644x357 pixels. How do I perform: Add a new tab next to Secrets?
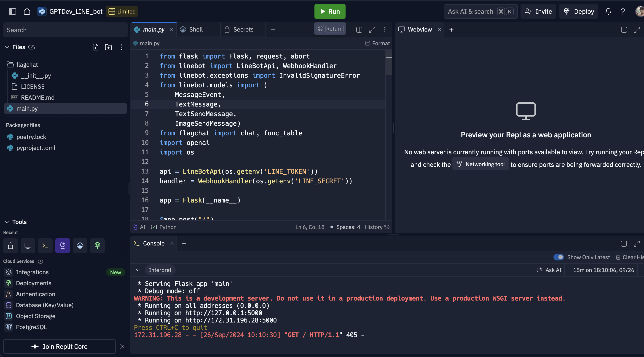point(273,29)
